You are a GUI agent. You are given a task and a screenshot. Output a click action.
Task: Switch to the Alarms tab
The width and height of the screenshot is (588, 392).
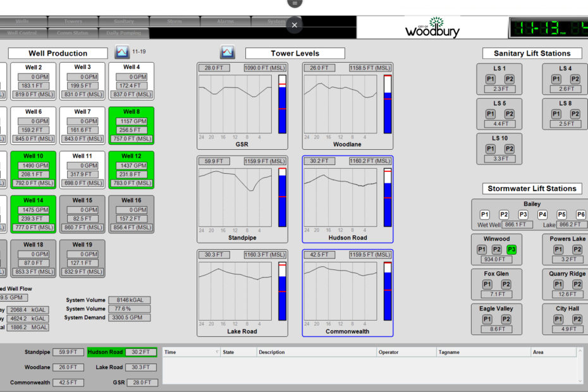click(225, 21)
